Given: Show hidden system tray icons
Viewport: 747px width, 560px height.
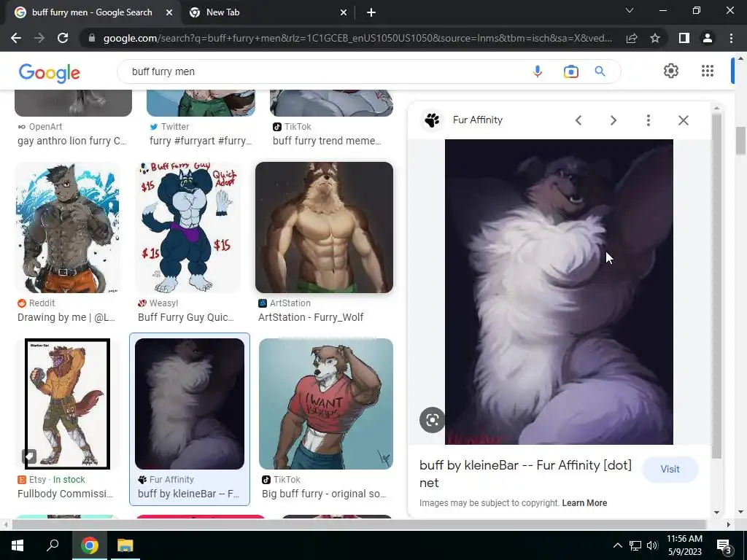Looking at the screenshot, I should tap(617, 545).
